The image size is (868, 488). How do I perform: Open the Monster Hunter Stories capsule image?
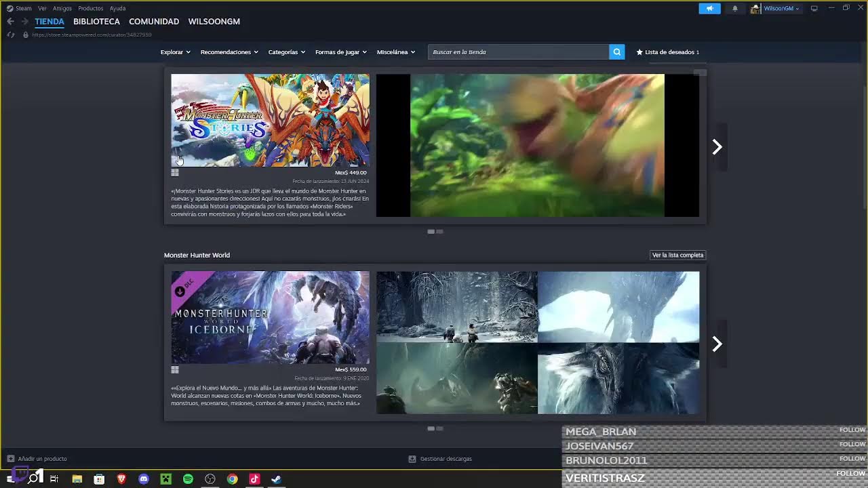(270, 121)
